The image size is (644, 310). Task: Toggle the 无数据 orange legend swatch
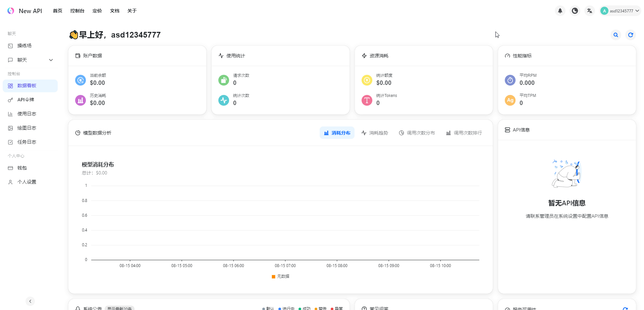tap(273, 276)
